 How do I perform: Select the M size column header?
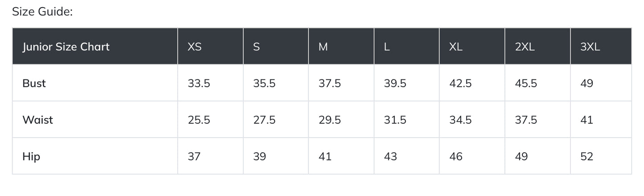point(323,47)
